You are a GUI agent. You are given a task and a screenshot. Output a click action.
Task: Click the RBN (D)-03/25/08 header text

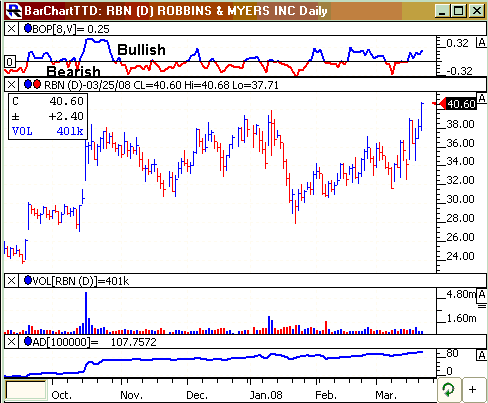click(161, 85)
